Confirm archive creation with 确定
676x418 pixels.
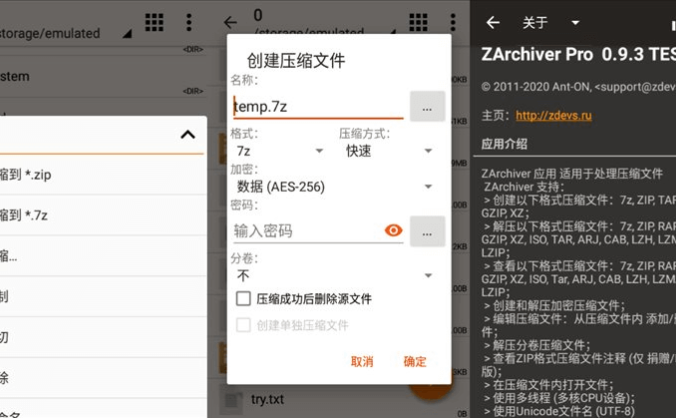(x=415, y=361)
